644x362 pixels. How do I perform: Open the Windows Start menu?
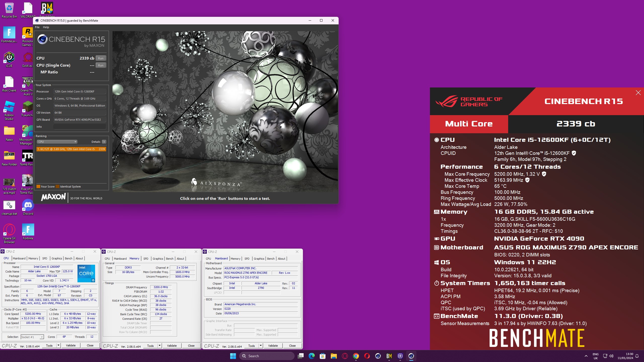pyautogui.click(x=233, y=356)
